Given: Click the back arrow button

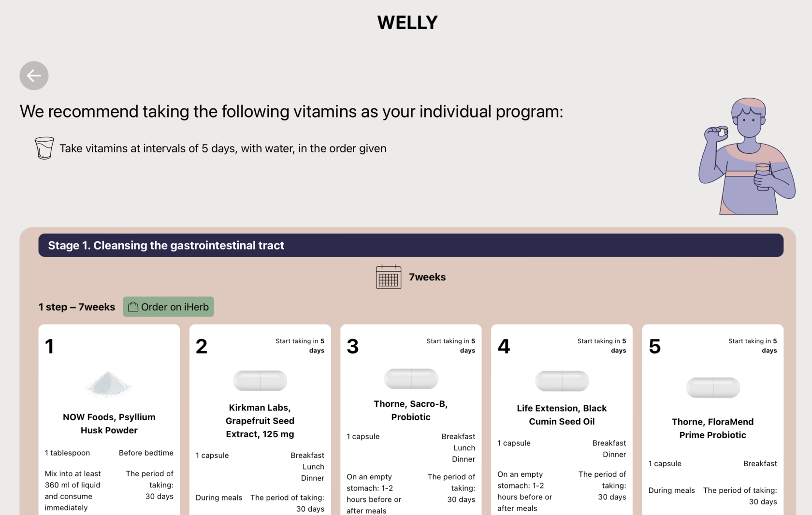Looking at the screenshot, I should tap(34, 75).
